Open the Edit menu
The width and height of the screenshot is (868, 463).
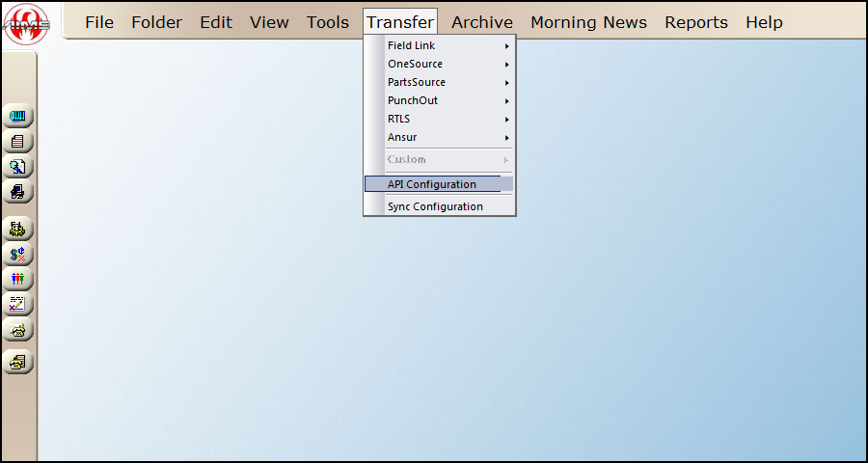[x=216, y=23]
